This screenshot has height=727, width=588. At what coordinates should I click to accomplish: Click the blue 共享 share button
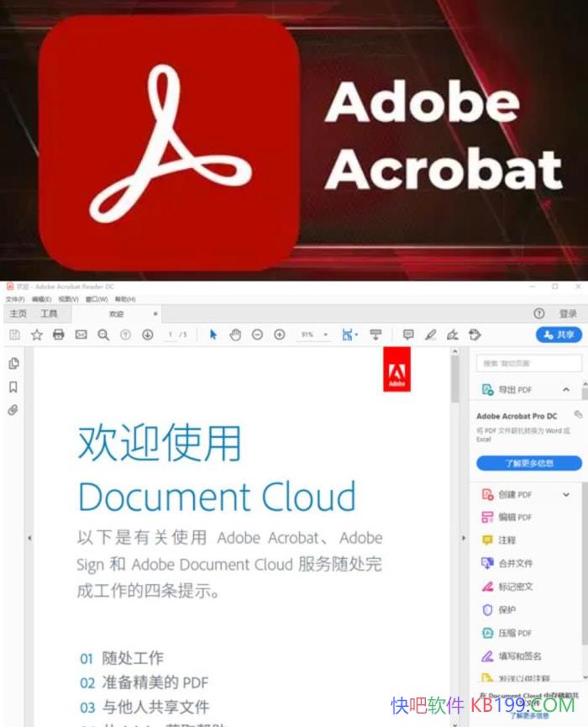(x=559, y=335)
